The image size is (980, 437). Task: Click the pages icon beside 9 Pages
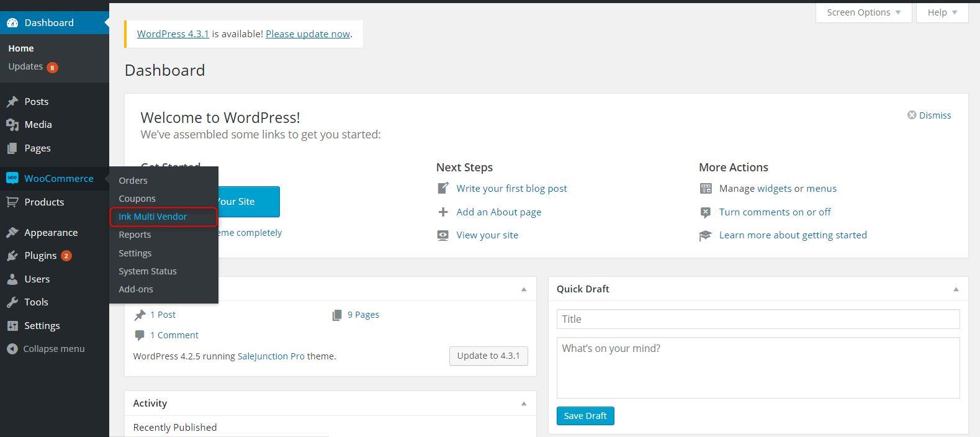pos(337,315)
